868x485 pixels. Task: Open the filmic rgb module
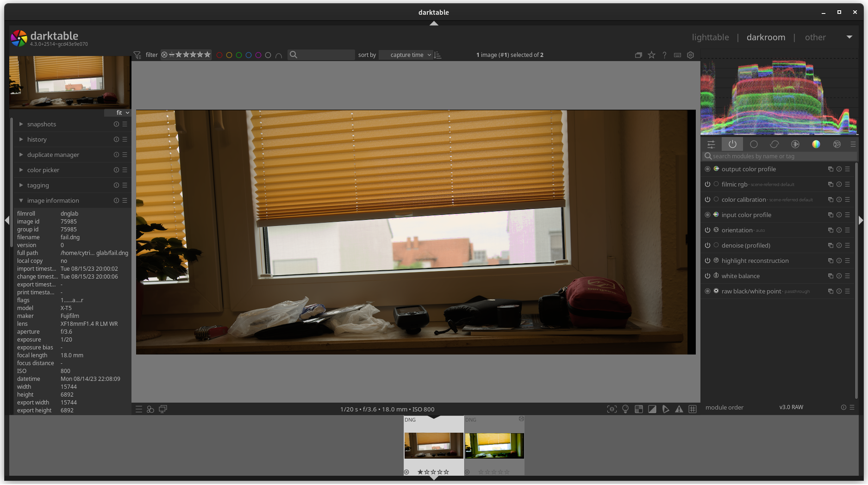click(x=734, y=184)
